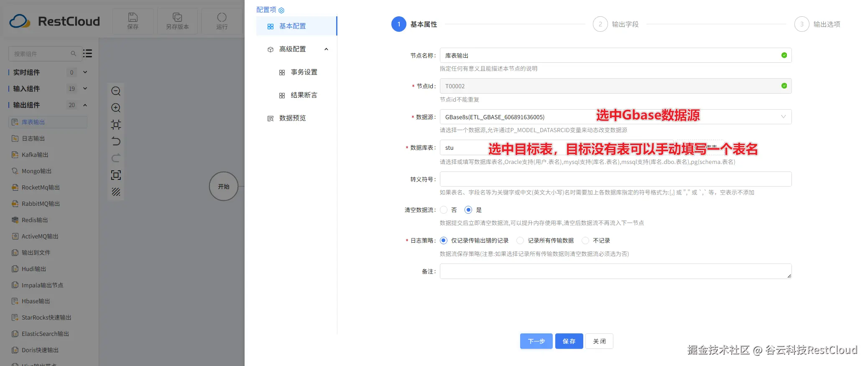Click the Redis输出 component icon
Screen dimensions: 868x366
15,220
